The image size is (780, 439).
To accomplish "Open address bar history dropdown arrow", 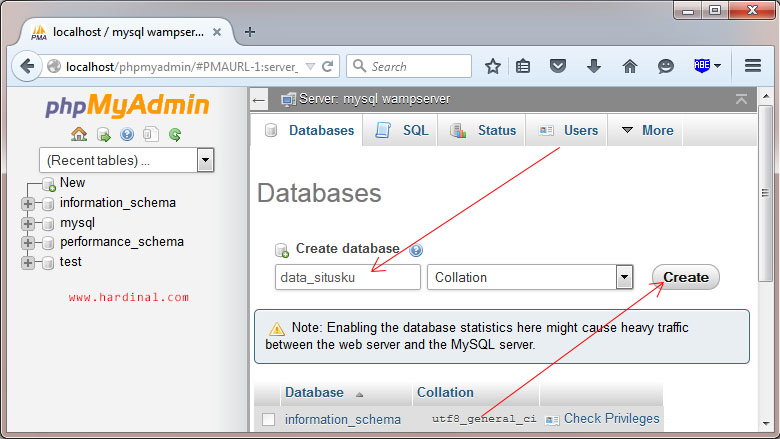I will pyautogui.click(x=310, y=66).
